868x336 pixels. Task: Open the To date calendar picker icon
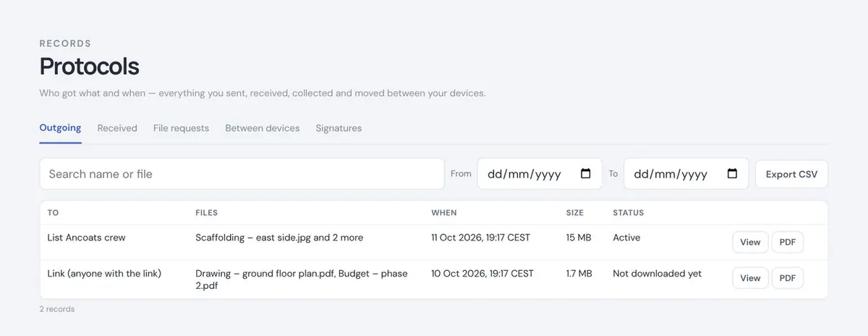732,174
